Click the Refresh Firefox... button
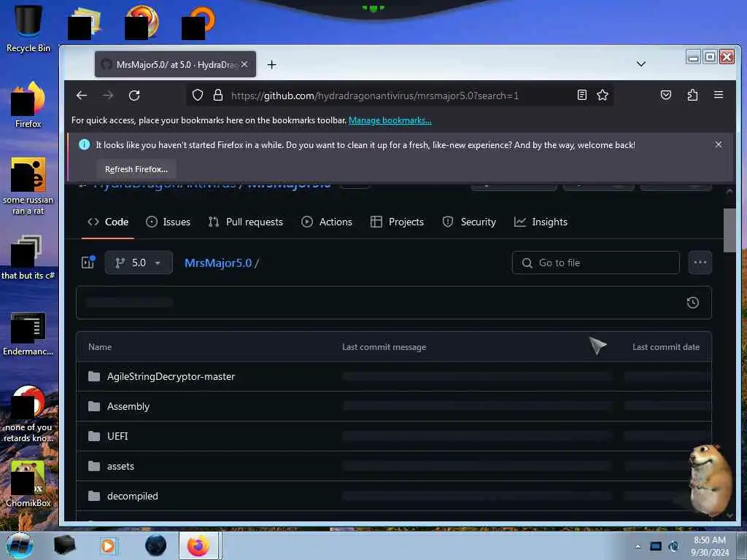The image size is (747, 560). [x=136, y=169]
